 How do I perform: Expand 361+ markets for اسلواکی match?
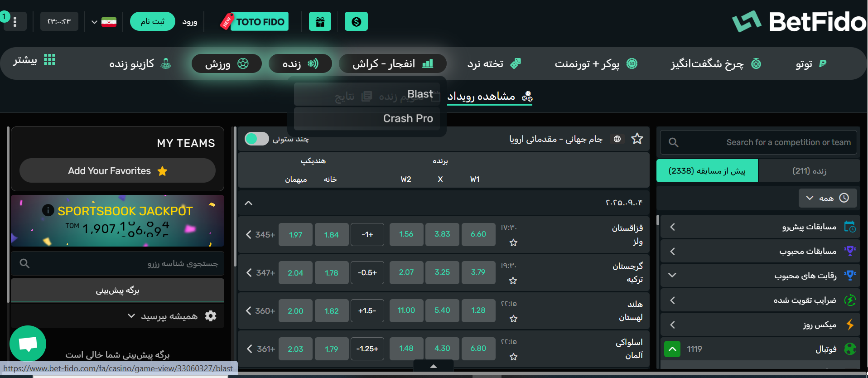pos(260,349)
